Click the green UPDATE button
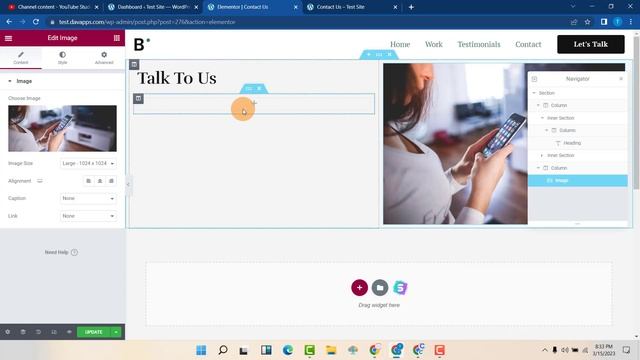Screen dimensions: 640x360 (x=94, y=332)
